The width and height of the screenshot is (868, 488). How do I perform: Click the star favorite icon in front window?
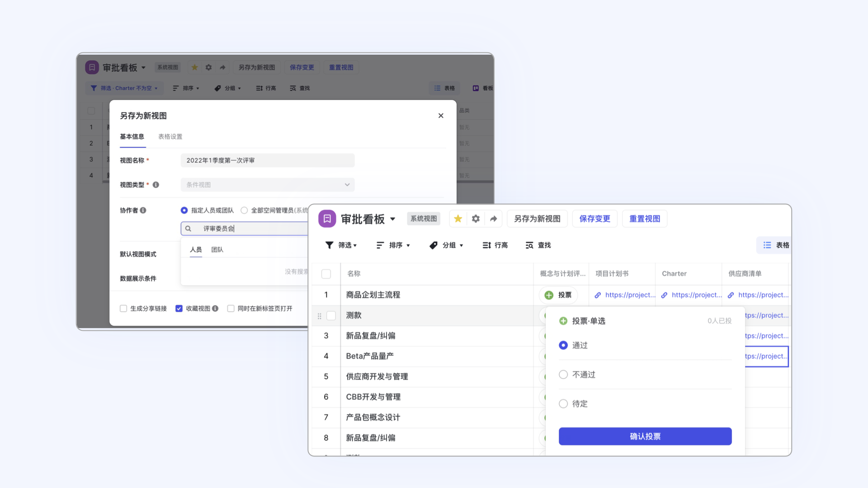(458, 219)
